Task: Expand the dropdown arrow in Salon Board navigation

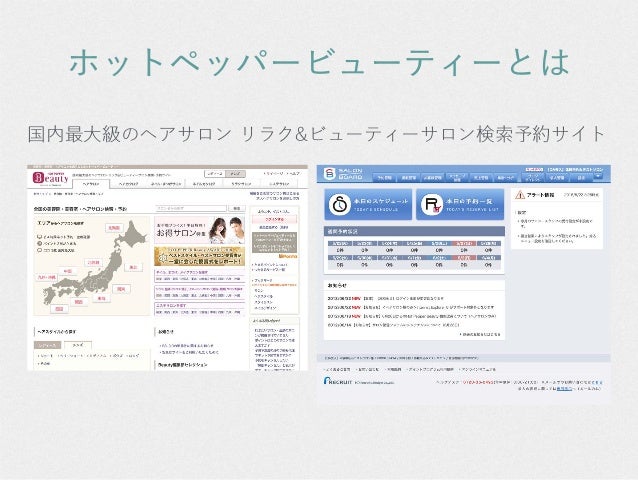Action: click(598, 177)
